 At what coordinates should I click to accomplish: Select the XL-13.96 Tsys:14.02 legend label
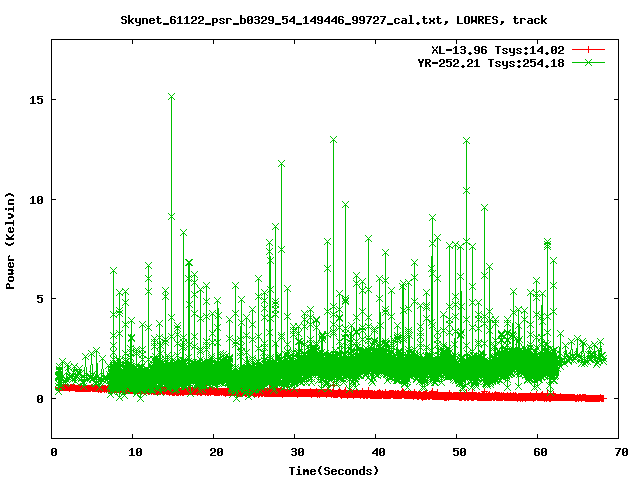point(498,50)
